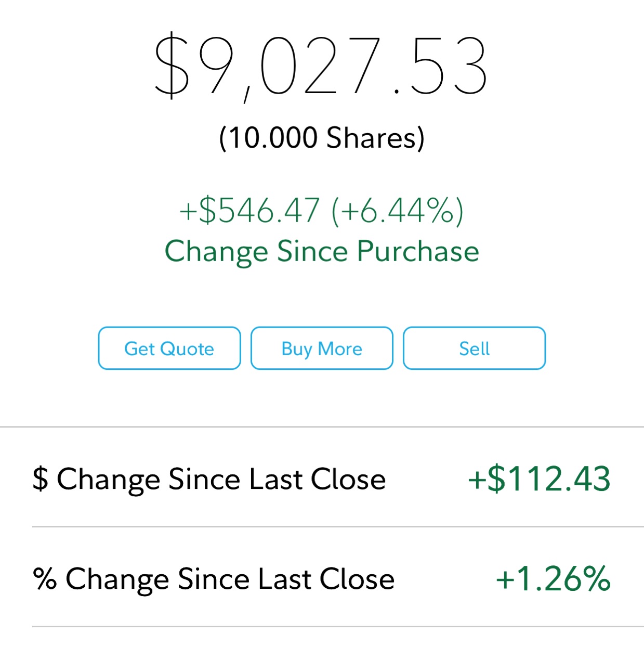
Task: Click the % Change Since Last Close label
Action: tap(214, 579)
